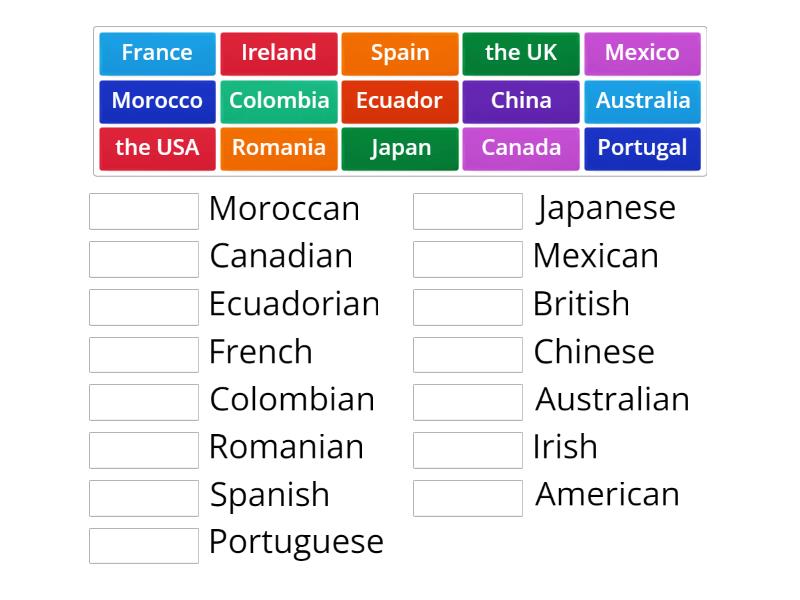Select the Romania tile
This screenshot has height=600, width=800.
[x=278, y=147]
